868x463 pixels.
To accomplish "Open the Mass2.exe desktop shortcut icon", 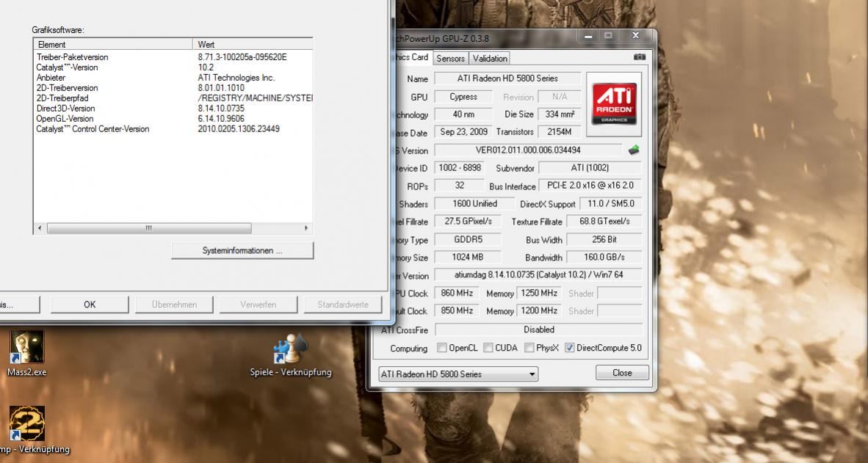I will click(26, 346).
